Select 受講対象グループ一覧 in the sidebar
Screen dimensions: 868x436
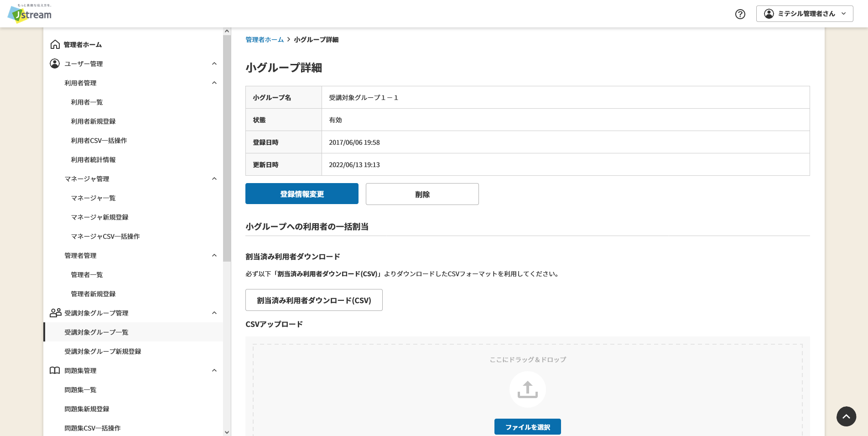pyautogui.click(x=133, y=332)
